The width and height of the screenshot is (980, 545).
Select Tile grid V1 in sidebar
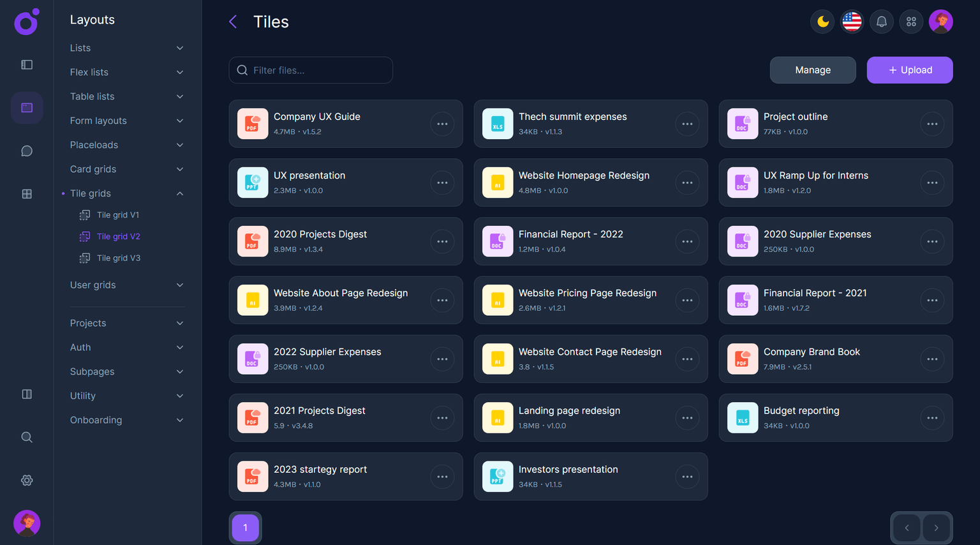point(117,215)
